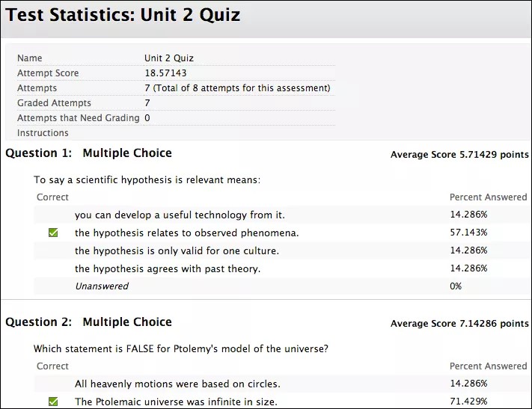
Task: Select the Question 2: Multiple Choice heading
Action: (88, 322)
